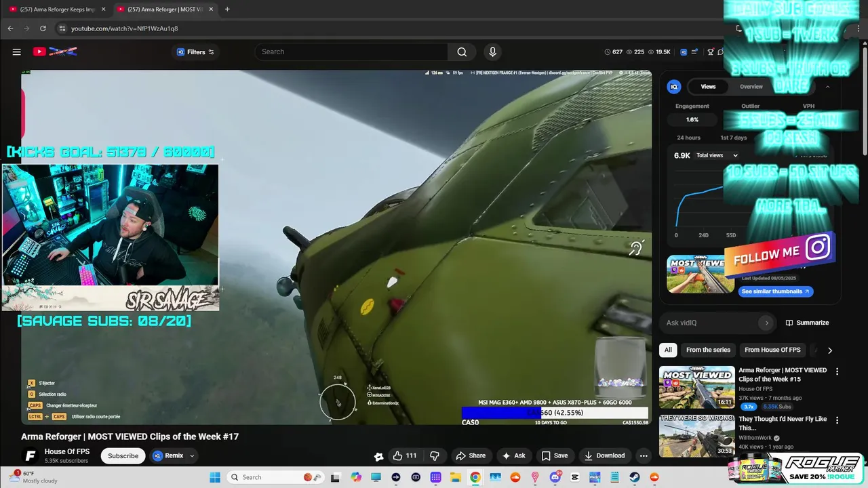Select the All filter chip
The width and height of the screenshot is (868, 488).
pyautogui.click(x=668, y=350)
